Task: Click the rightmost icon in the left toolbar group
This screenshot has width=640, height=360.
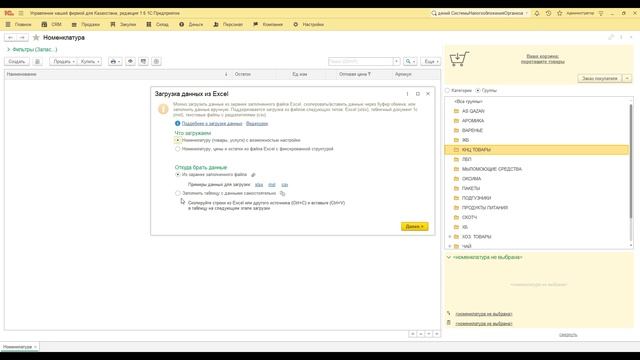Action: [156, 62]
